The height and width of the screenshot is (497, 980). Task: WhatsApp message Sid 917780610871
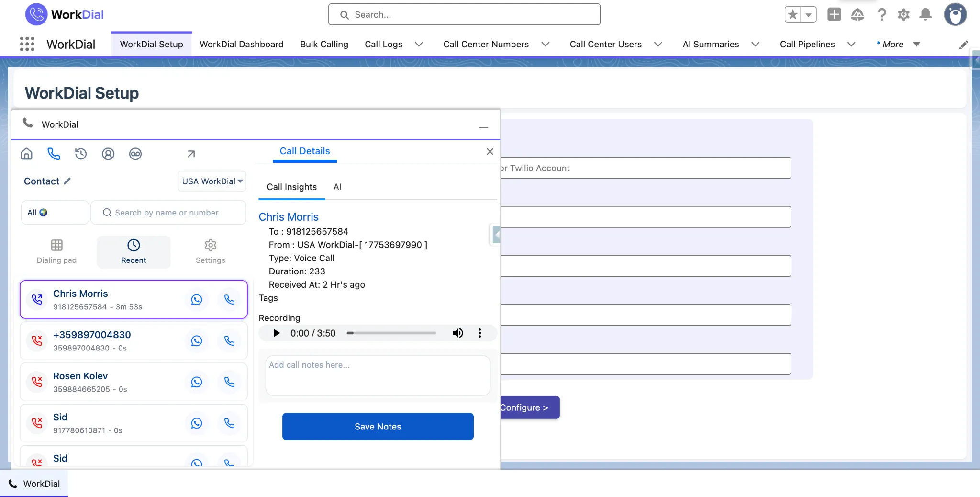(197, 423)
